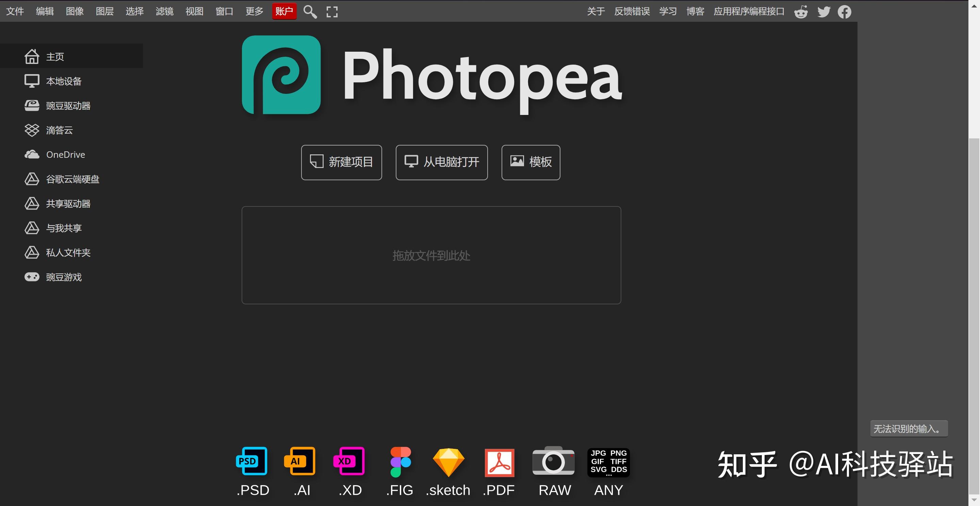The image size is (980, 506).
Task: Click the scrollbar down arrow
Action: pyautogui.click(x=974, y=500)
